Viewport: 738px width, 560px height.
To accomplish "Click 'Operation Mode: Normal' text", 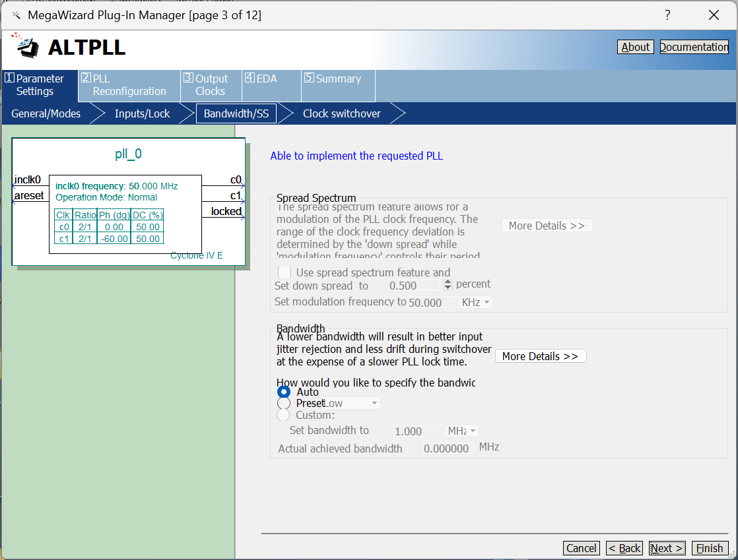I will point(106,197).
